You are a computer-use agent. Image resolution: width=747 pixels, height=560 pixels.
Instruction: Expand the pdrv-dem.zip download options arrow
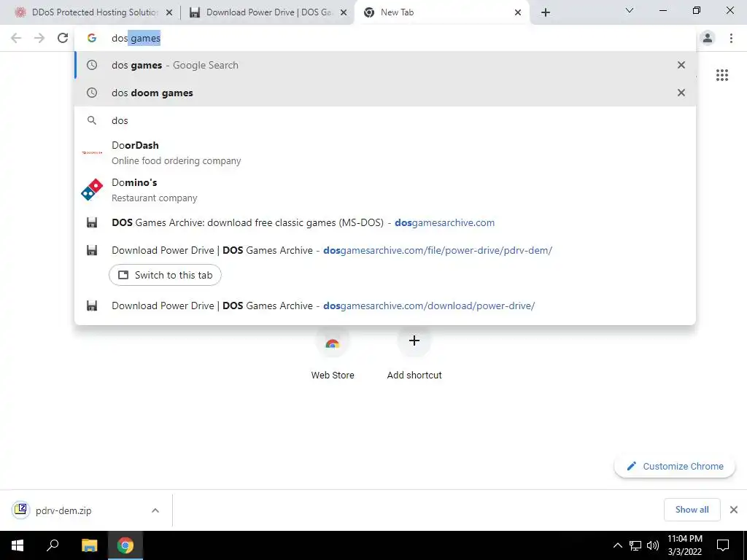click(x=155, y=510)
